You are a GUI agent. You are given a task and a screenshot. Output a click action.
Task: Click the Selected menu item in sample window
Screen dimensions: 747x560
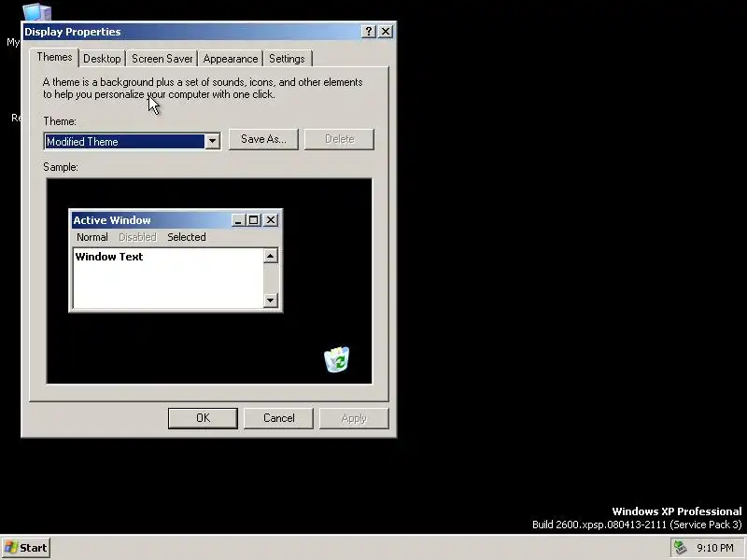(x=187, y=237)
